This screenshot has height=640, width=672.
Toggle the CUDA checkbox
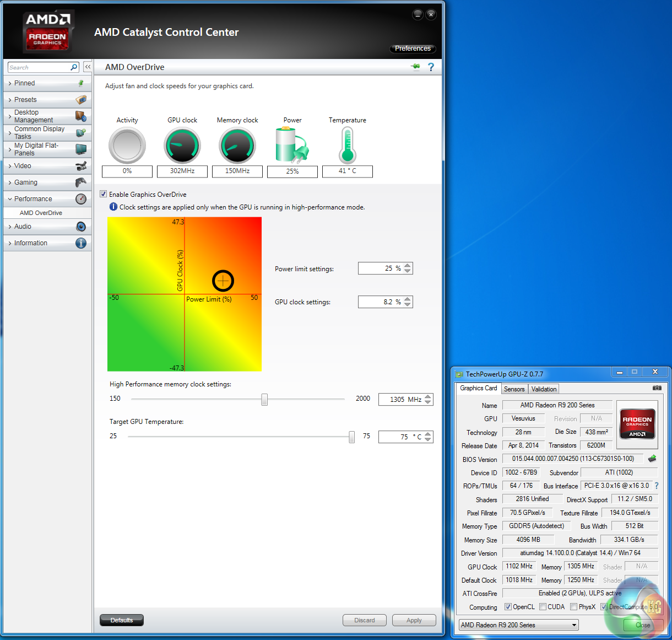click(543, 607)
